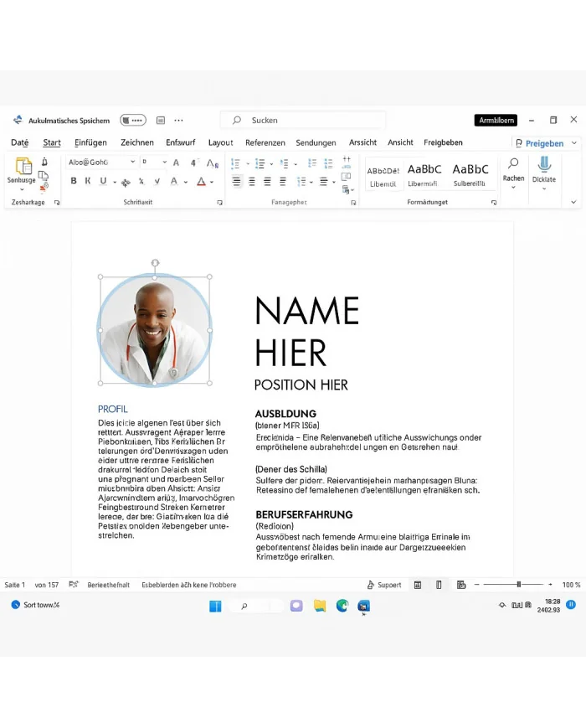Click the numbered list icon

tap(260, 163)
